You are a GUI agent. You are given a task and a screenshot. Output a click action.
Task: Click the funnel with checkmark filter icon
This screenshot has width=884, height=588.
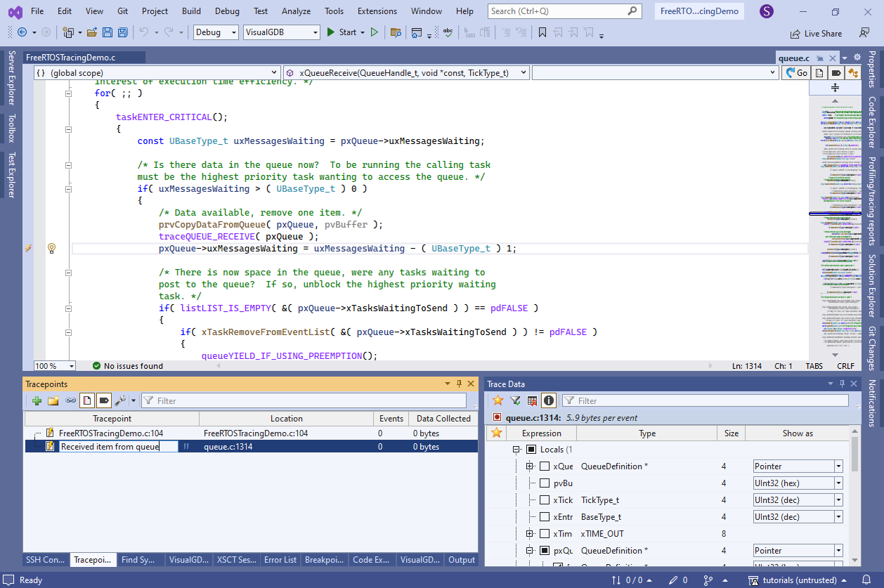coord(515,400)
